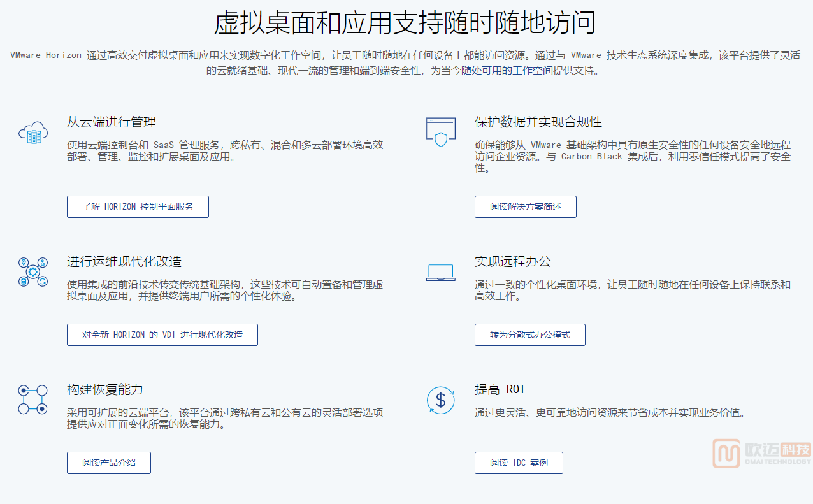The height and width of the screenshot is (504, 813).
Task: Click the laptop remote work icon
Action: pos(441,273)
